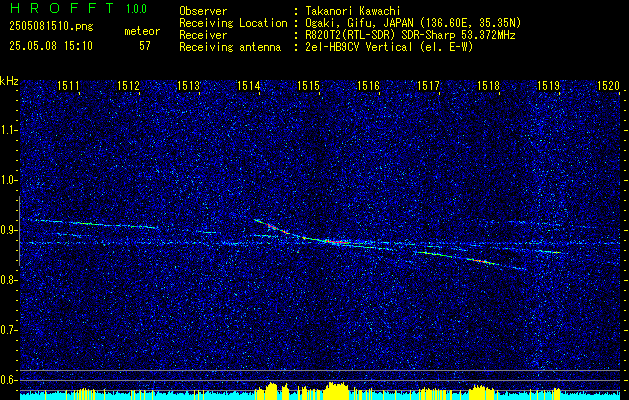
Task: Click the 2el-HB9CV Vertical antenna description
Action: [389, 47]
